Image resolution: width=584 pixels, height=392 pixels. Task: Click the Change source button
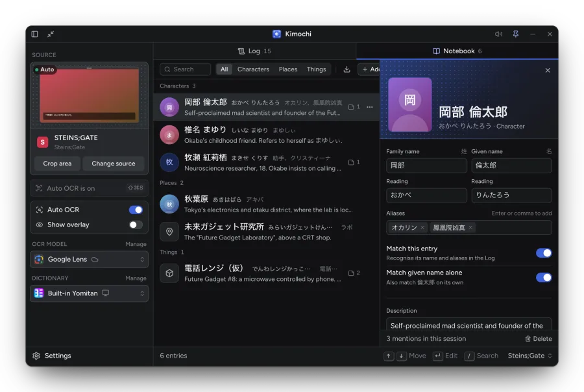point(114,164)
